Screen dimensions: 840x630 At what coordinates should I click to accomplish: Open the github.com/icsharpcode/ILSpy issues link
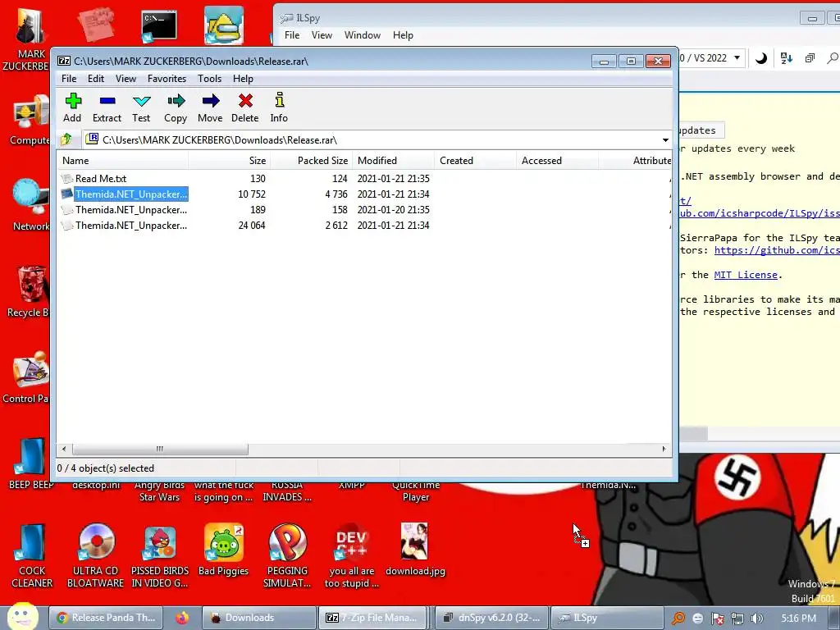click(x=759, y=213)
